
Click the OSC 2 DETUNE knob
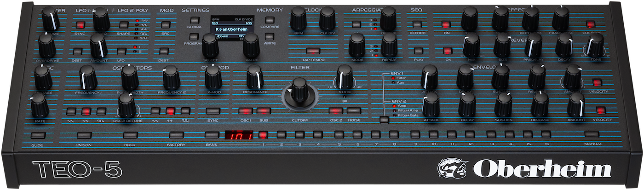126,105
